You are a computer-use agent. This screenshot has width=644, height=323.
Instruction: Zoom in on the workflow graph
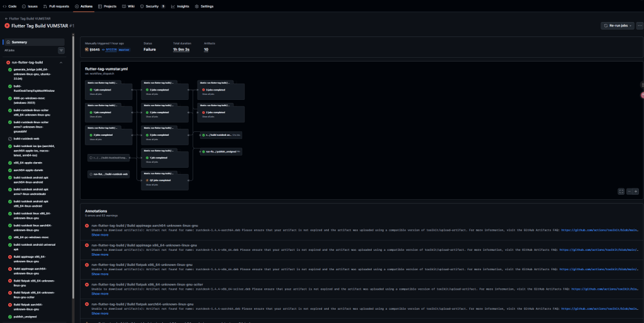pos(636,191)
